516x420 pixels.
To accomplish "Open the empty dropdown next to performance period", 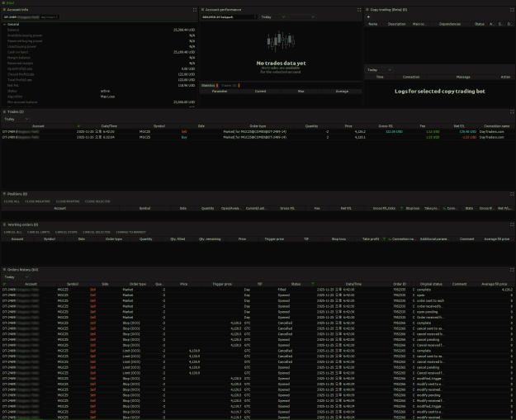I will tap(302, 17).
